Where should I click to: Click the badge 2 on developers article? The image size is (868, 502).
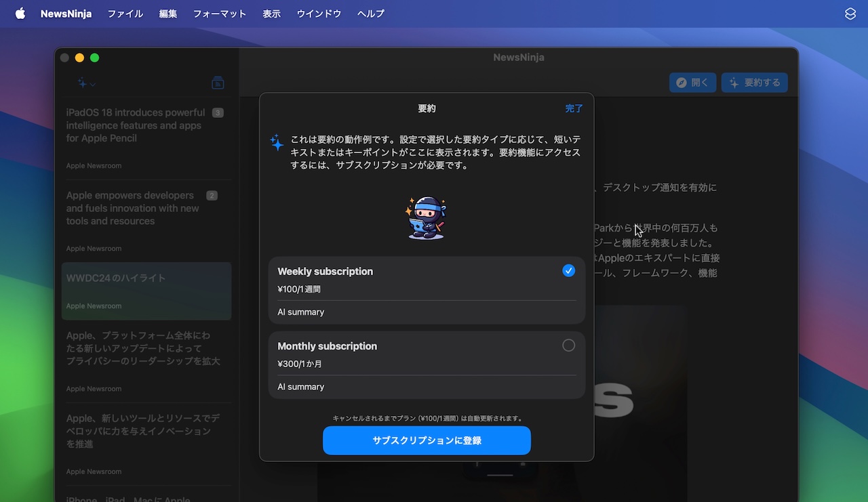pyautogui.click(x=212, y=196)
